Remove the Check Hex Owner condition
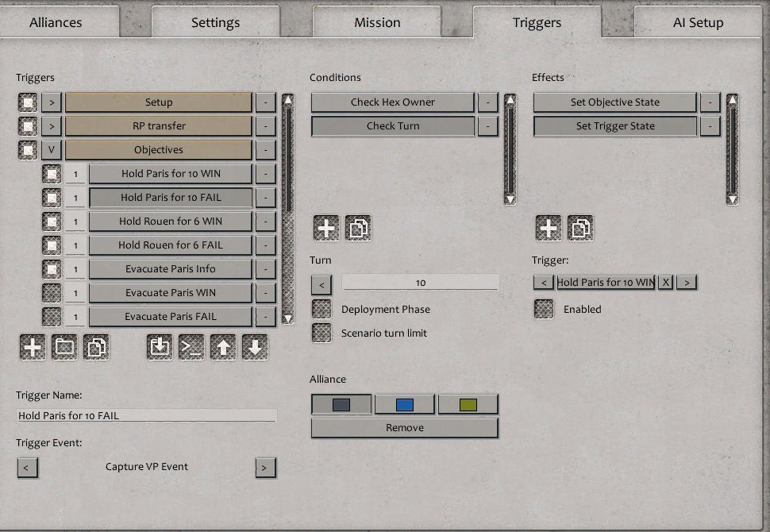 click(487, 102)
